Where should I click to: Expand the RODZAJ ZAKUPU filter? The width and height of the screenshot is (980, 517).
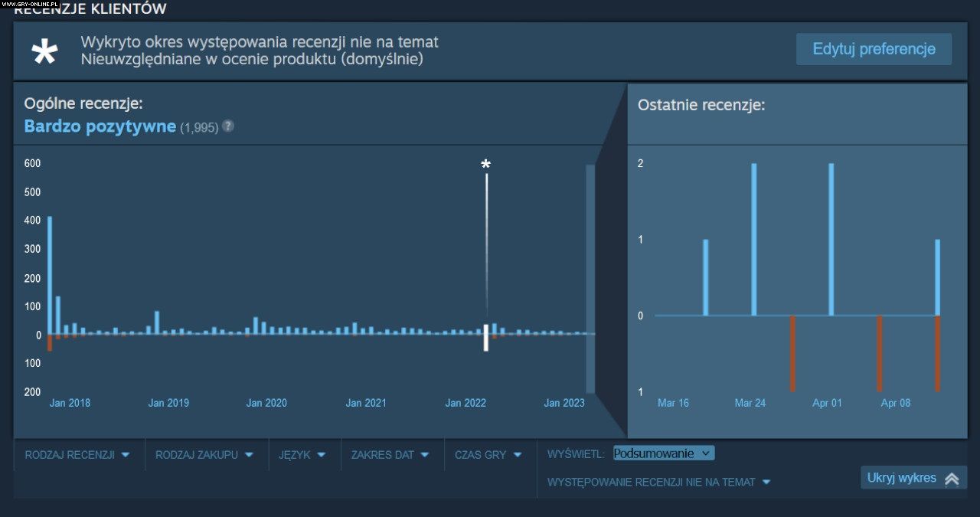[202, 455]
